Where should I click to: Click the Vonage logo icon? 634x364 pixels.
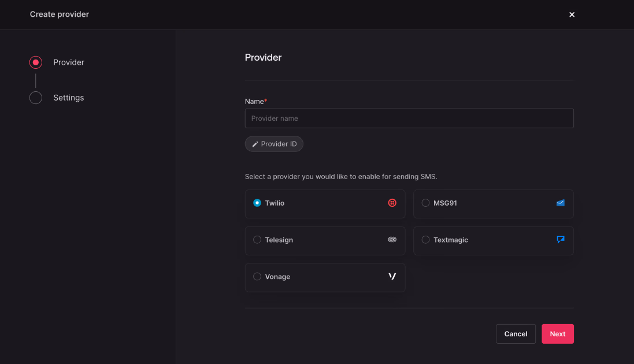point(392,277)
